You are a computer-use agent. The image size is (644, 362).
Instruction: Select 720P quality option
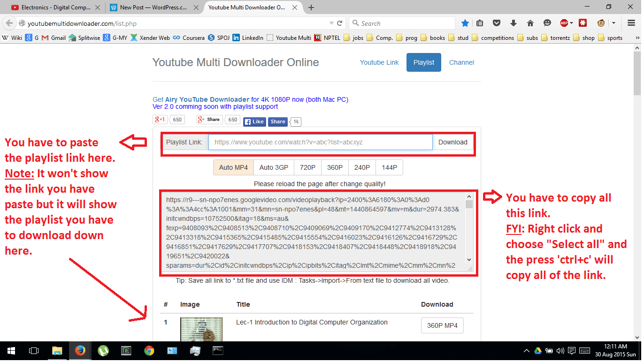tap(307, 167)
